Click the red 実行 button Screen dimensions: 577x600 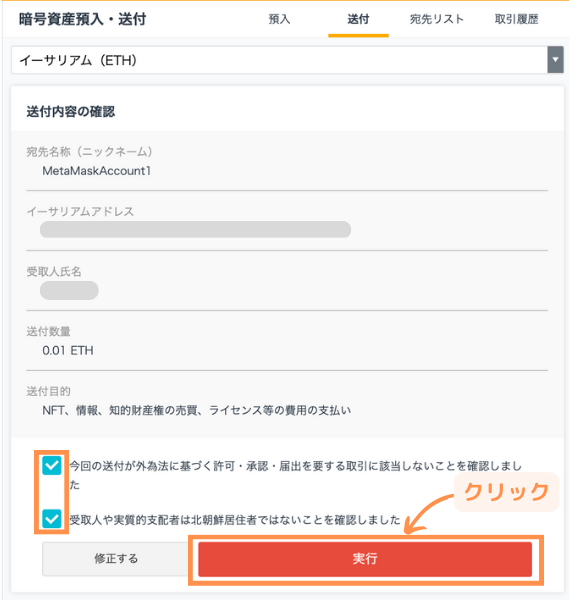[x=365, y=559]
